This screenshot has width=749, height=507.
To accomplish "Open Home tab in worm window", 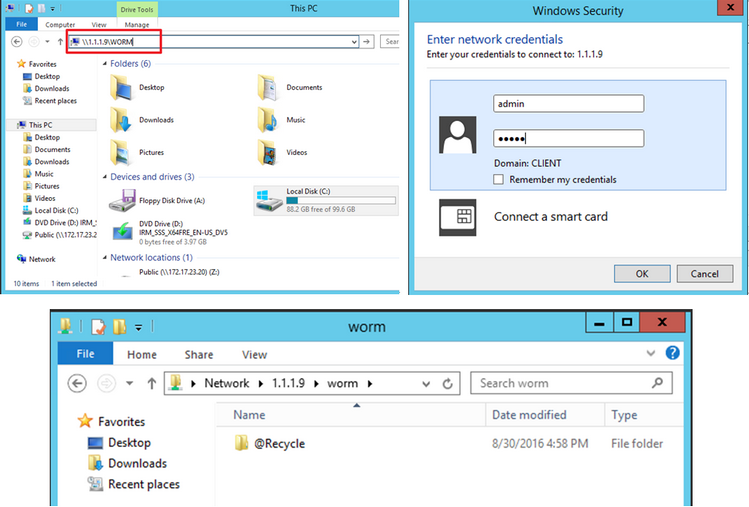I will click(142, 355).
